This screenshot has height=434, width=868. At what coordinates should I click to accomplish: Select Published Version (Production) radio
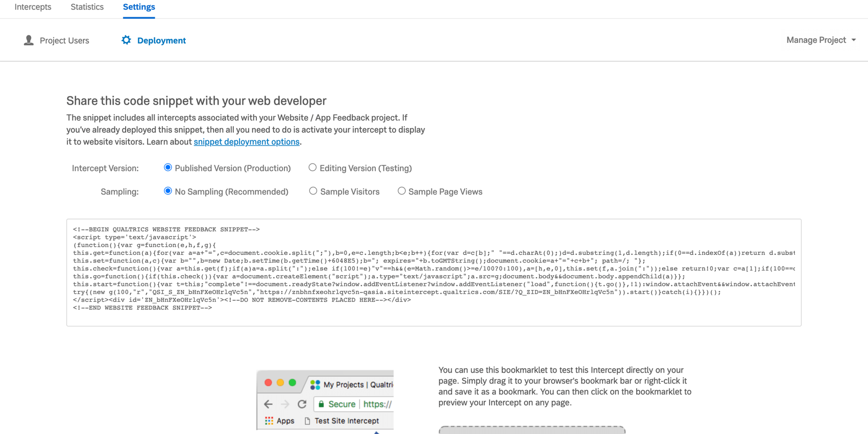coord(167,167)
